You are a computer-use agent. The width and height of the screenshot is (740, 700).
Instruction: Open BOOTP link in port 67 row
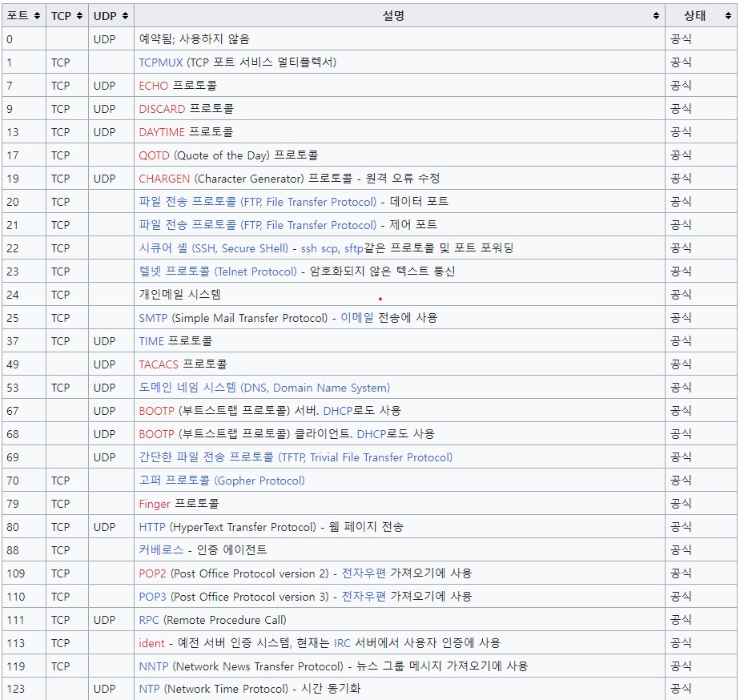(x=157, y=411)
